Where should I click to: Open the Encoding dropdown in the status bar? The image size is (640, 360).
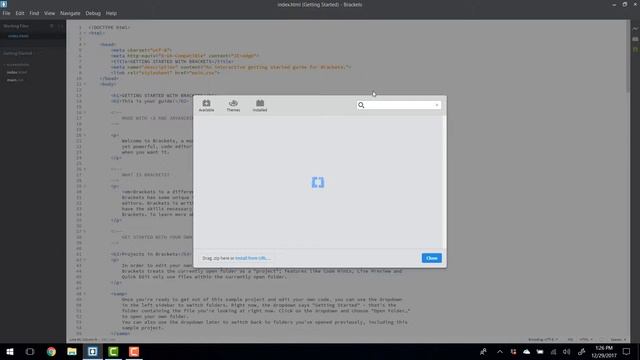click(543, 340)
